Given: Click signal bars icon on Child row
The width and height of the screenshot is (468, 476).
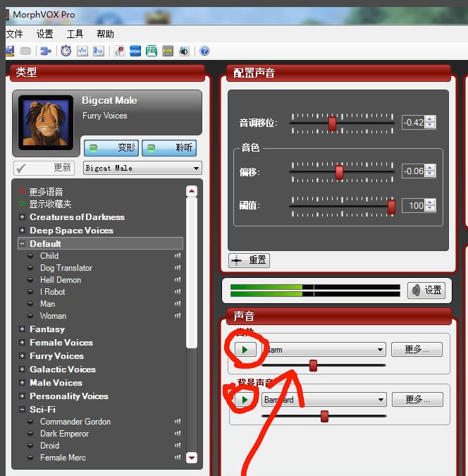Looking at the screenshot, I should (178, 256).
